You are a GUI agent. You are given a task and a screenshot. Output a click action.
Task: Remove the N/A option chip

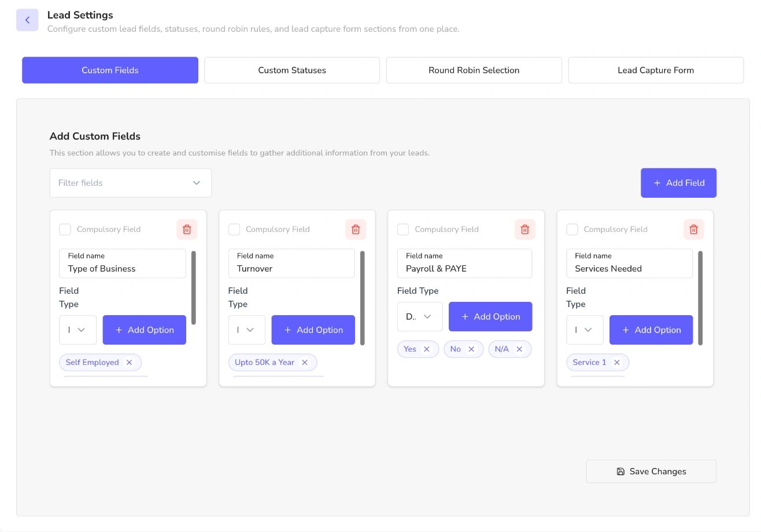(519, 349)
